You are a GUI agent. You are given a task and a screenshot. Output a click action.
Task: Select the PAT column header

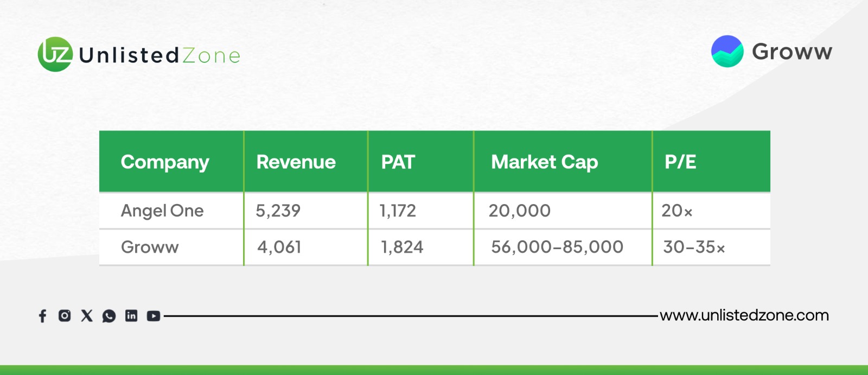(x=398, y=162)
